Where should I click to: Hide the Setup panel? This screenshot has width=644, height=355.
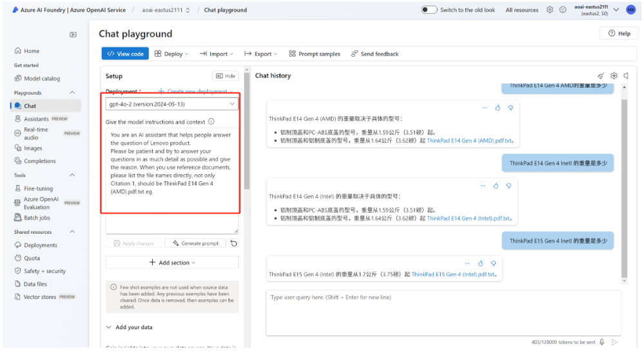(x=226, y=76)
